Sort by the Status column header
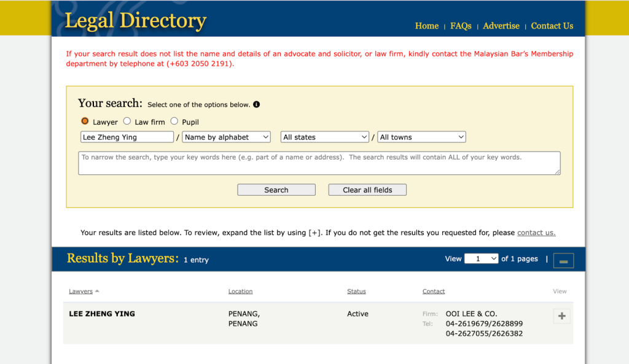The height and width of the screenshot is (364, 629). [356, 291]
